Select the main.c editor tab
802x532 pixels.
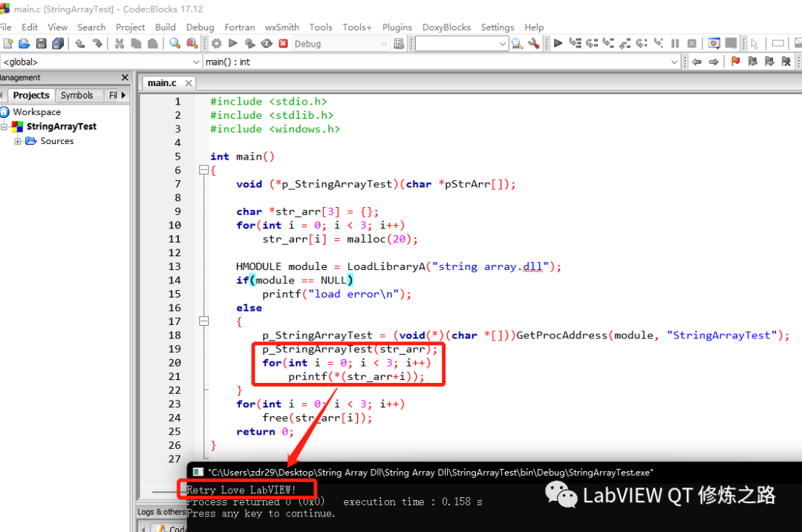click(162, 83)
